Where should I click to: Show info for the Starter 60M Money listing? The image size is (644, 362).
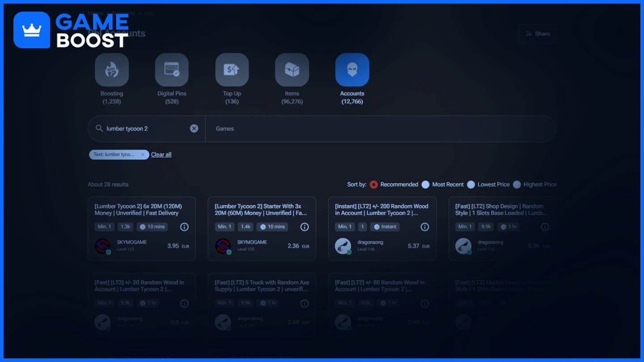pos(305,227)
